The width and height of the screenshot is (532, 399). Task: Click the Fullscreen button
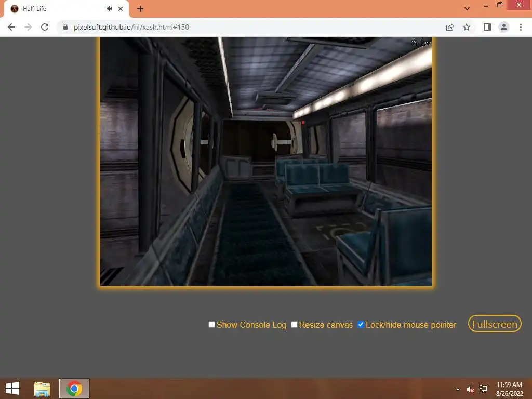[x=495, y=324]
